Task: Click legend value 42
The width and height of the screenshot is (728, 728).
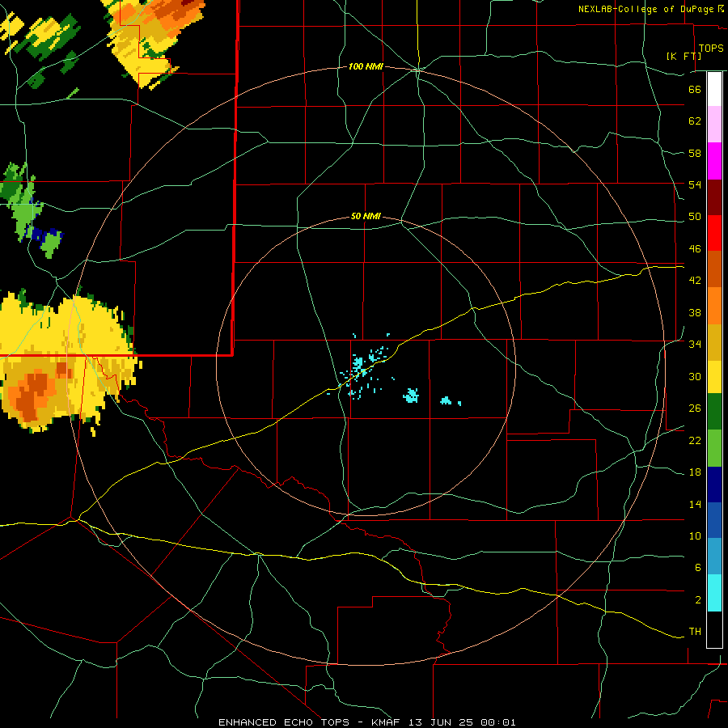Action: (x=695, y=281)
